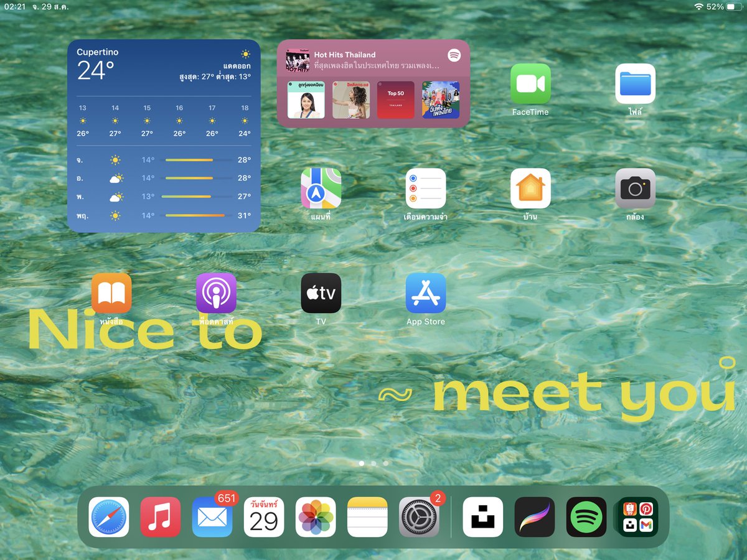Launch the Camera (กล้อง)

click(635, 188)
